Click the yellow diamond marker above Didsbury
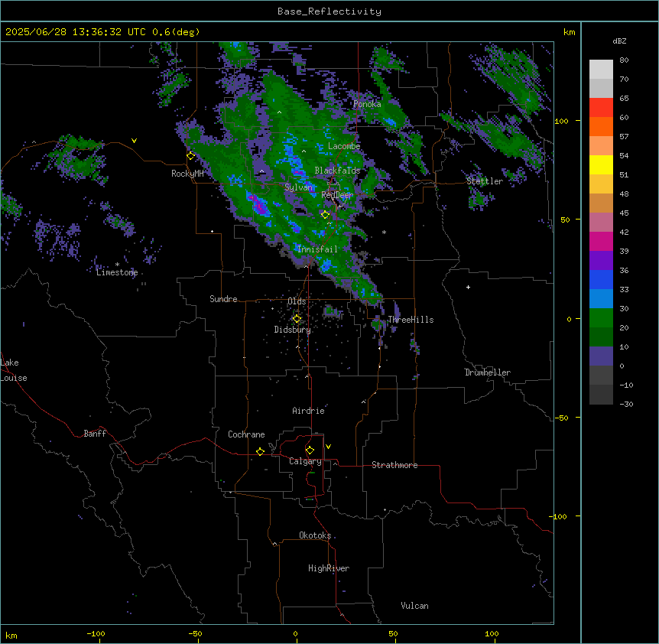The image size is (659, 644). coord(297,319)
